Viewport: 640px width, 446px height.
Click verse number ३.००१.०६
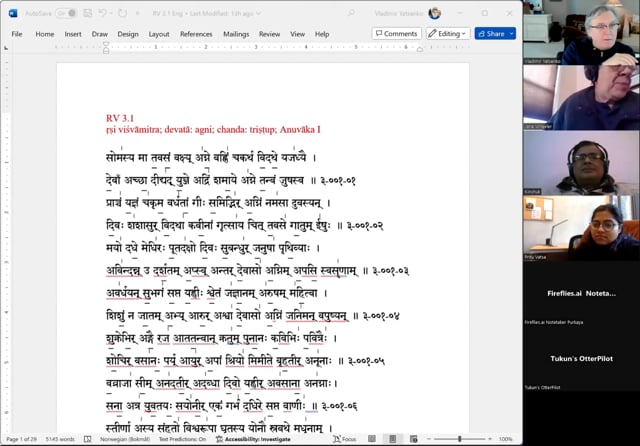(x=339, y=406)
